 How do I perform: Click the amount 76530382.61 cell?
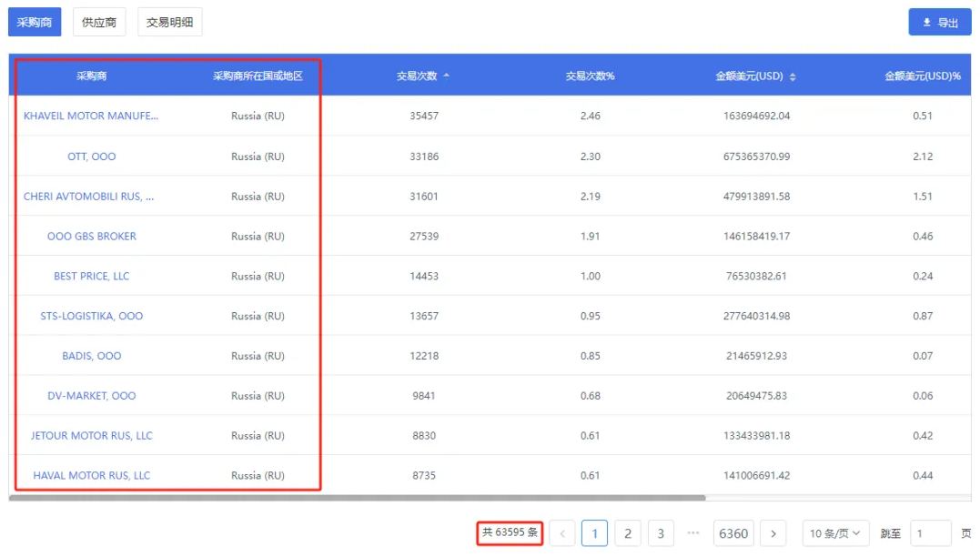pos(756,276)
